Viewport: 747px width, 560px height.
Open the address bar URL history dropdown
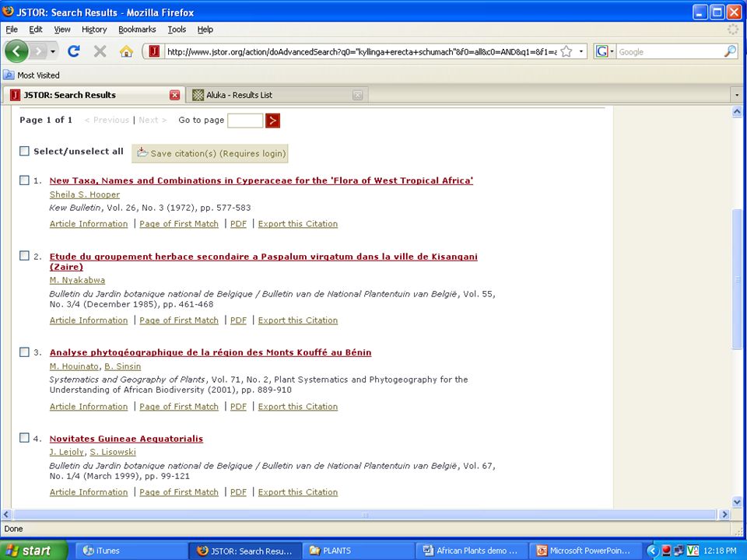click(580, 51)
